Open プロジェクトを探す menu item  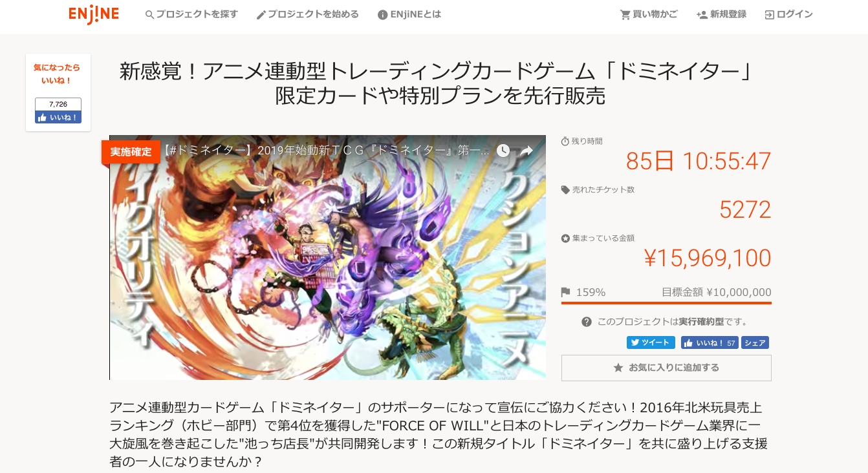point(192,14)
